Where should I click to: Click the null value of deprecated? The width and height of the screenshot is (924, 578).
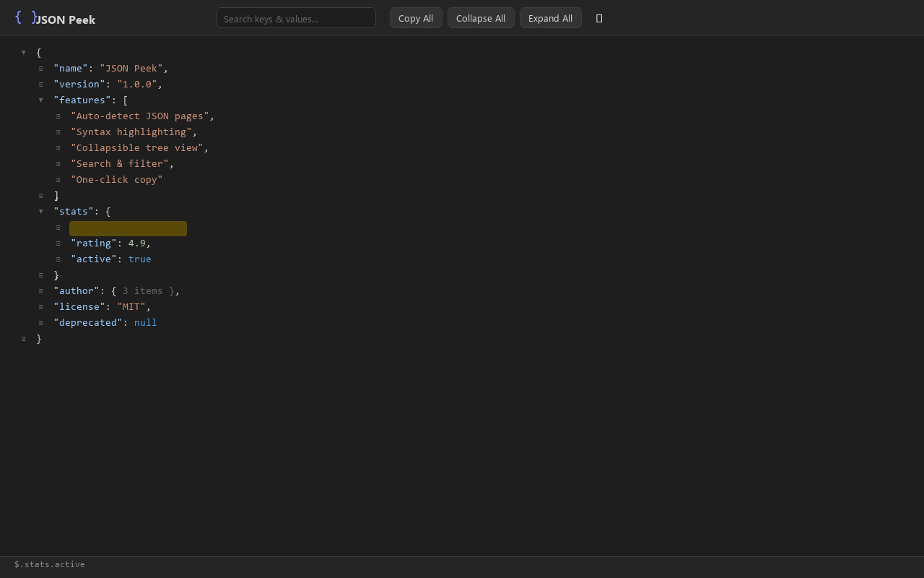[146, 323]
